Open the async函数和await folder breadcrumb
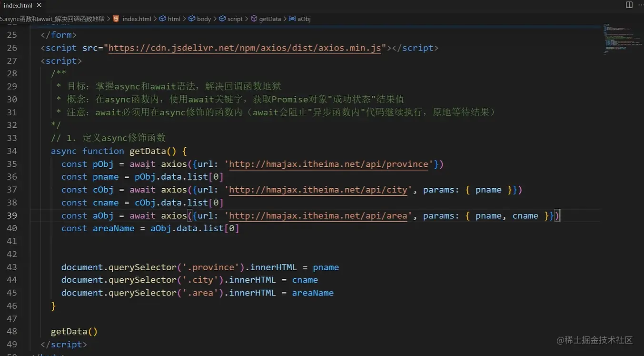 [x=52, y=19]
